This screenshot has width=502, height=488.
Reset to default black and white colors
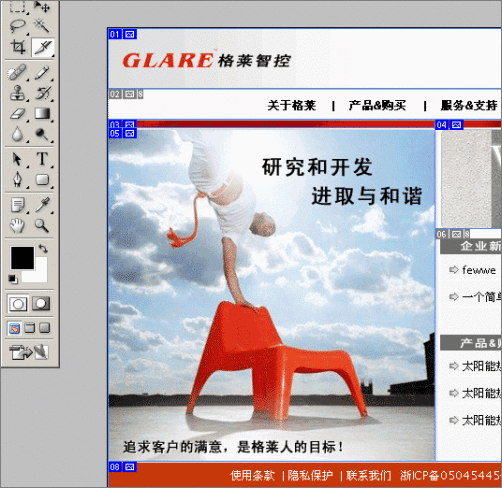coord(13,279)
